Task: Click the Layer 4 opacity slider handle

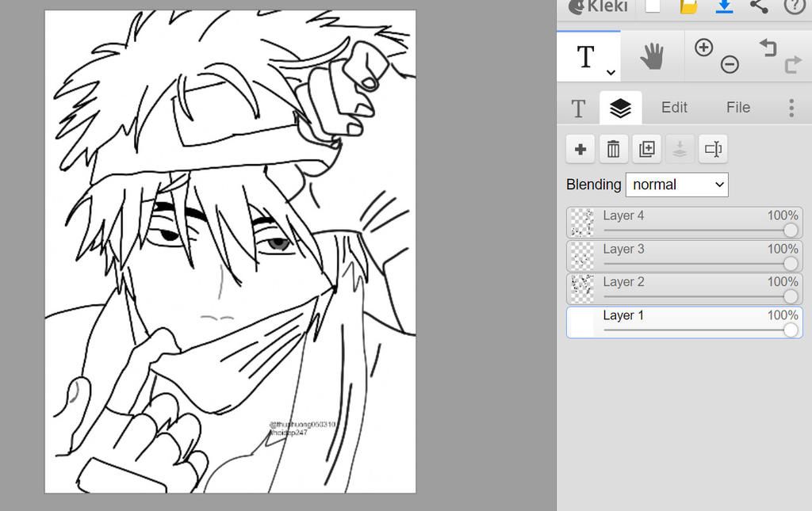Action: coord(791,231)
